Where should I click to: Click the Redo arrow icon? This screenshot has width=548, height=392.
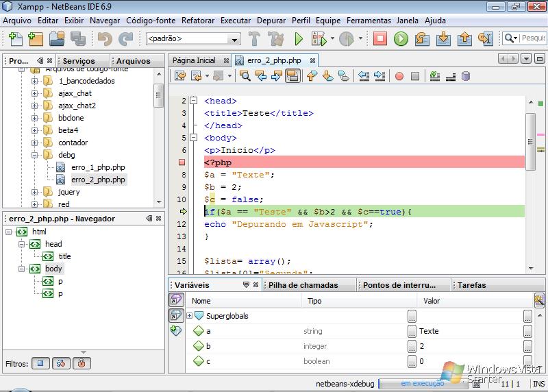[125, 38]
